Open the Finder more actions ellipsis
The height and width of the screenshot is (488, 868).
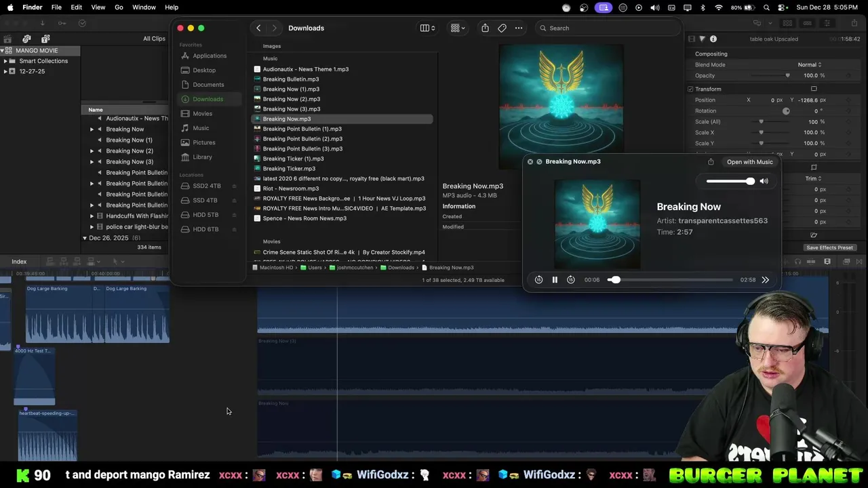pyautogui.click(x=519, y=28)
